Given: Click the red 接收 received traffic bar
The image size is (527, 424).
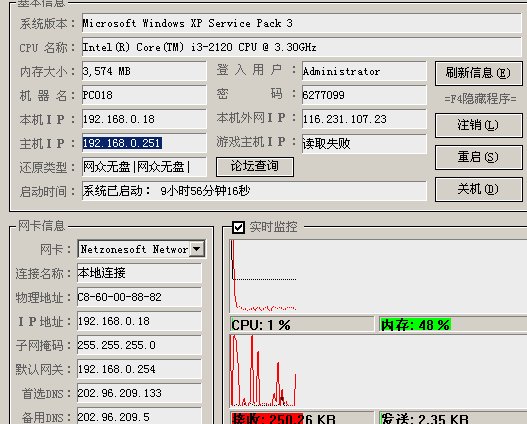Looking at the screenshot, I should (302, 418).
